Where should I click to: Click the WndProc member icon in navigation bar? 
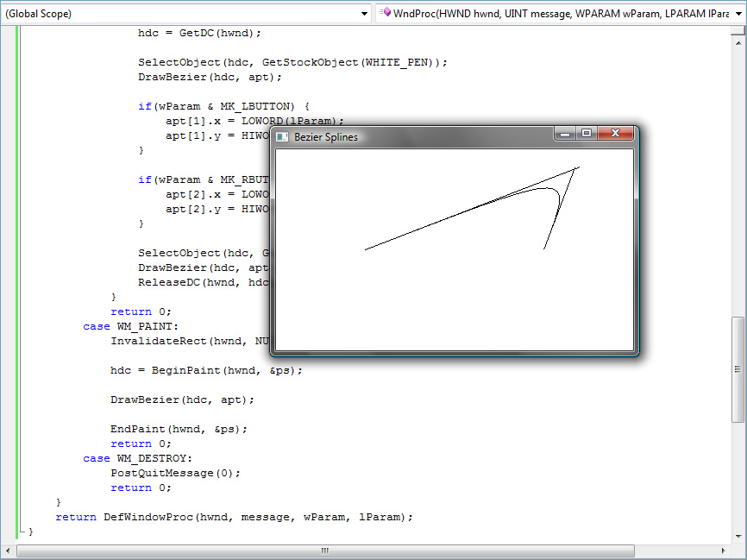(385, 13)
